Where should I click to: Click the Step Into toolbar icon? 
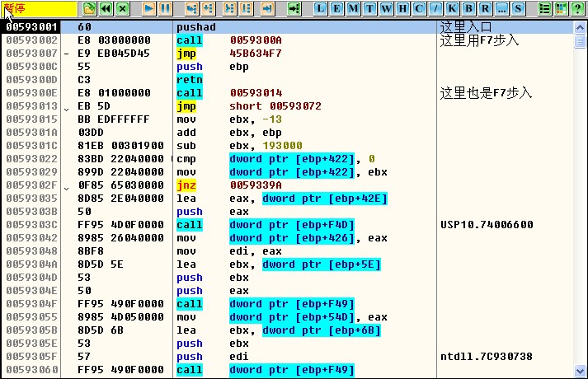(191, 8)
